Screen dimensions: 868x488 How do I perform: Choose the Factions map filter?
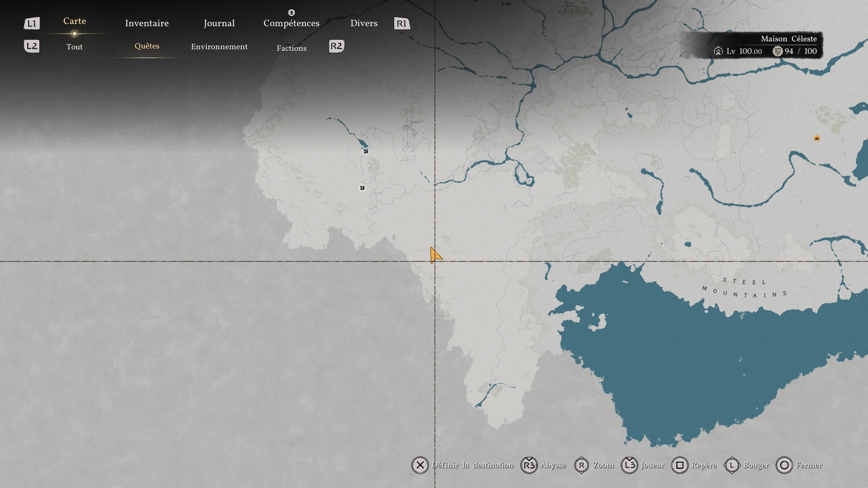coord(292,48)
